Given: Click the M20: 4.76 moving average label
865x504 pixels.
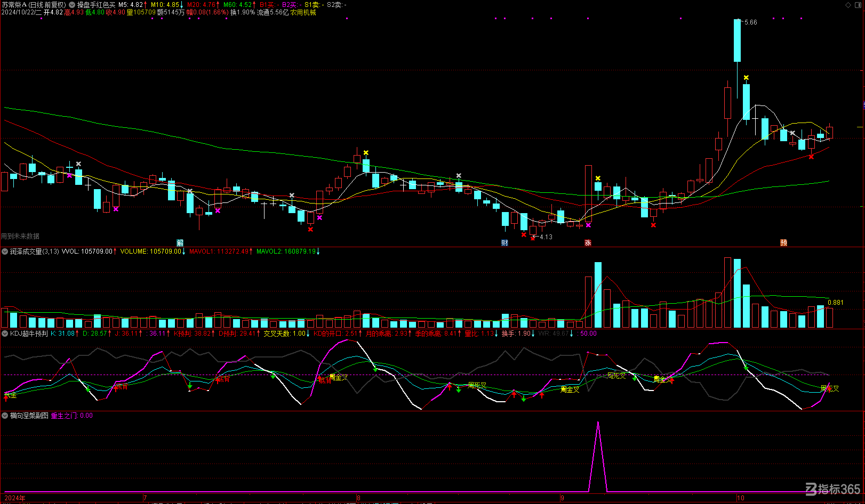Looking at the screenshot, I should [x=201, y=5].
